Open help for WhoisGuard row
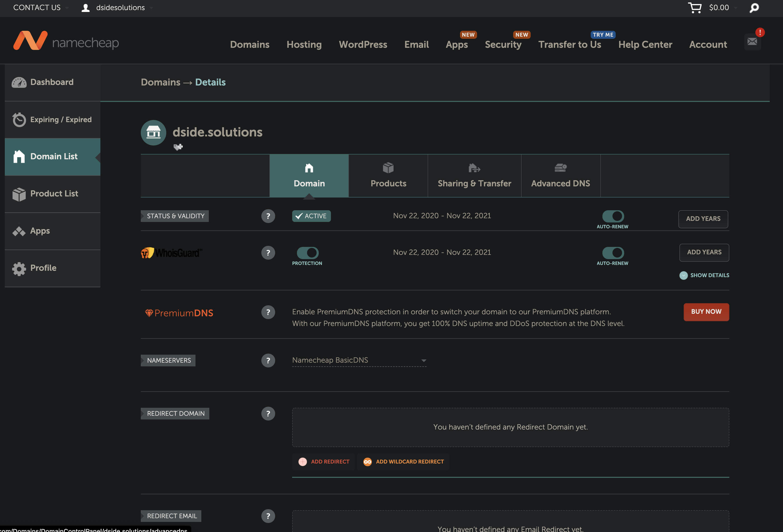 [x=268, y=253]
